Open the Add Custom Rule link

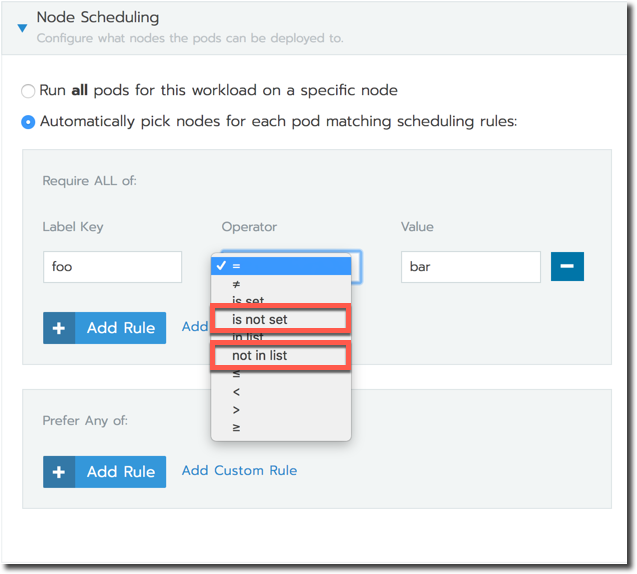click(x=239, y=471)
